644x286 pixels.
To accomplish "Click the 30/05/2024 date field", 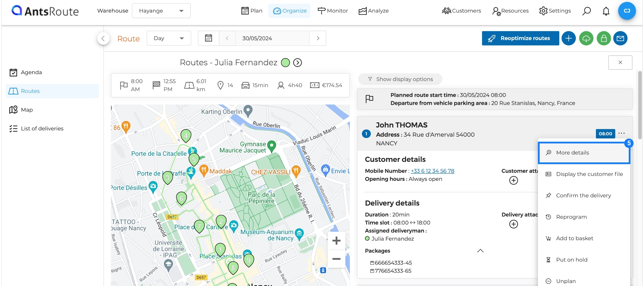I will 272,38.
